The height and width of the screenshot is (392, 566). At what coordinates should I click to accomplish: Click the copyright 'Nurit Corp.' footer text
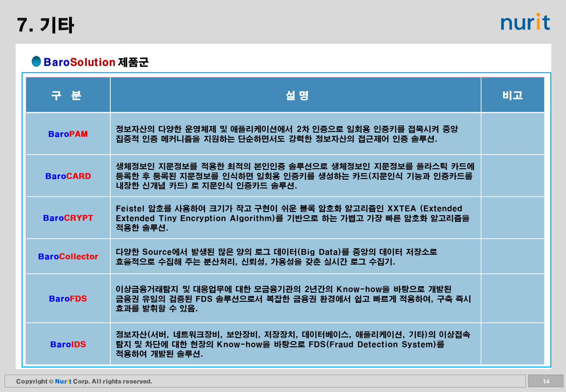tap(84, 381)
